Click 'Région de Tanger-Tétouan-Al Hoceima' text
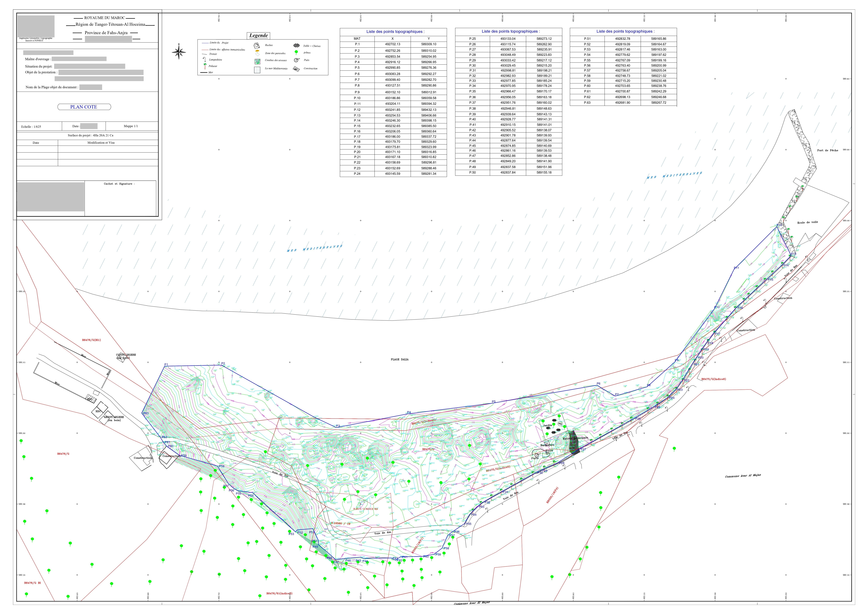This screenshot has height=614, width=868. point(110,25)
